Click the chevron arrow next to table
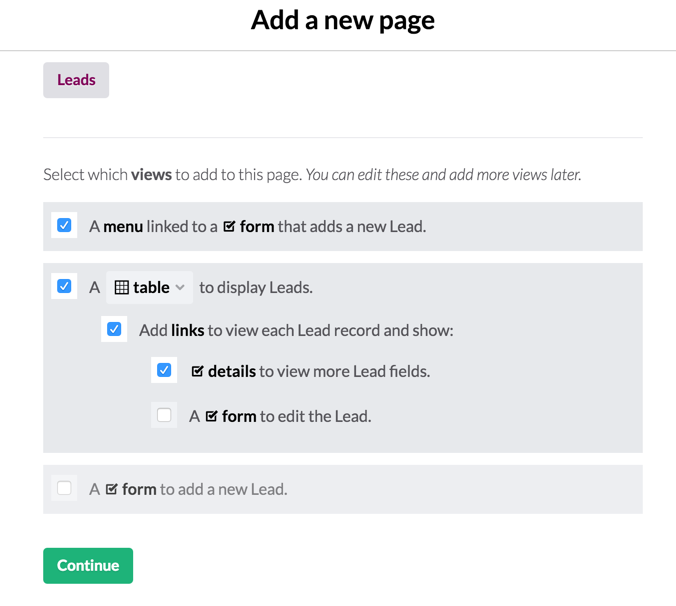This screenshot has width=676, height=606. click(180, 287)
